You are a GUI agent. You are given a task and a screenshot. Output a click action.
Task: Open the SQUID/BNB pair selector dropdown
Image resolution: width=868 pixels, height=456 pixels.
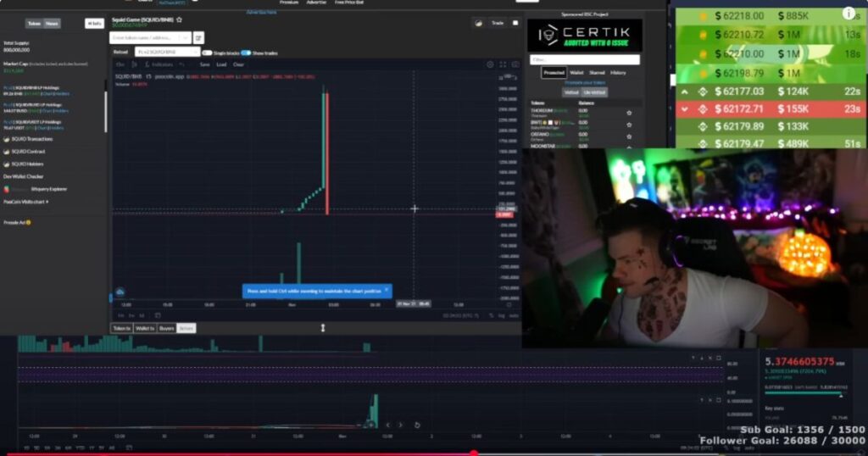click(166, 53)
